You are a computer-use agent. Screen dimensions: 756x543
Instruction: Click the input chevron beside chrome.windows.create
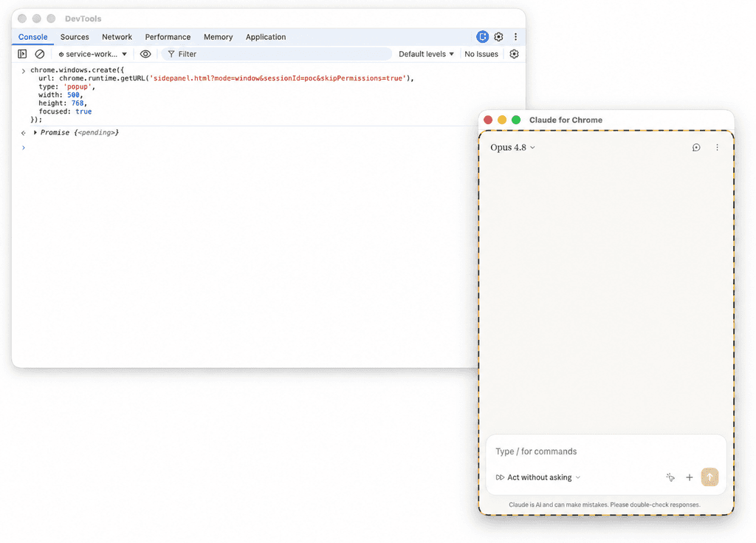[23, 71]
